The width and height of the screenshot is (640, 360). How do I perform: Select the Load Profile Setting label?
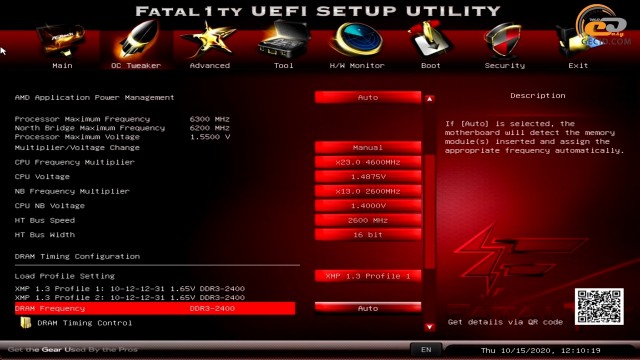65,276
